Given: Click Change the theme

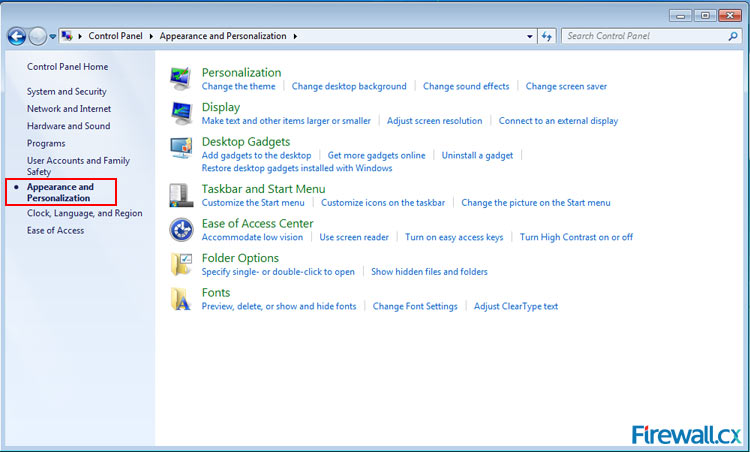Looking at the screenshot, I should pos(238,87).
